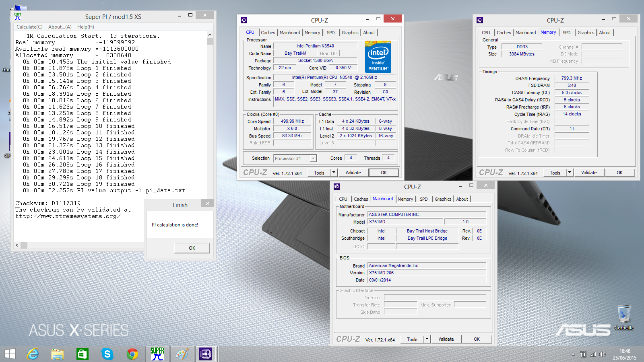Click the Core Speed value 499.99 MHz
This screenshot has width=644, height=362.
click(293, 121)
